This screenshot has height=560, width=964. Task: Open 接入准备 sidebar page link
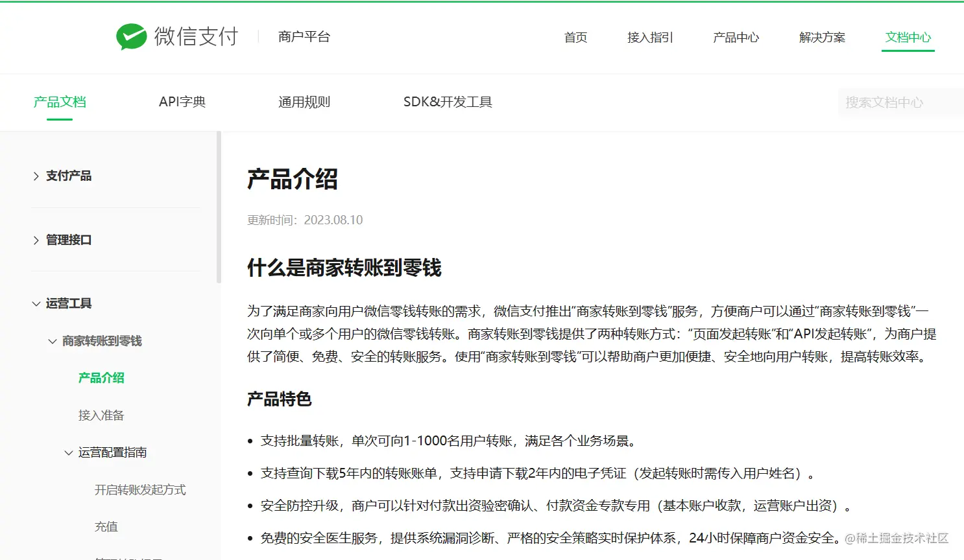[x=101, y=415]
